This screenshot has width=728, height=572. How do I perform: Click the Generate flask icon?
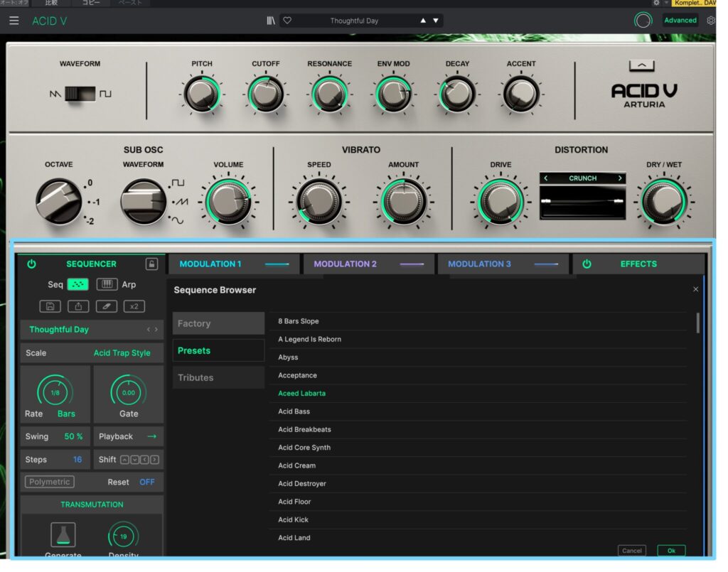(63, 535)
